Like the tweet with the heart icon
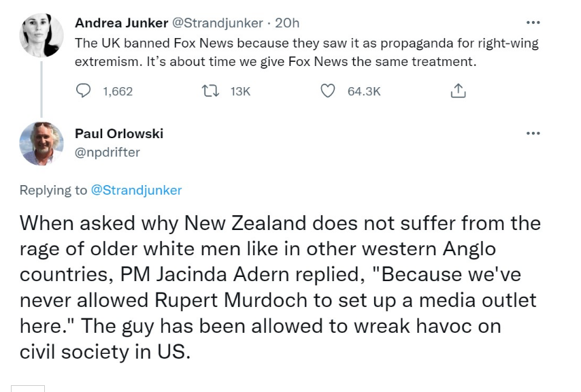 click(328, 91)
